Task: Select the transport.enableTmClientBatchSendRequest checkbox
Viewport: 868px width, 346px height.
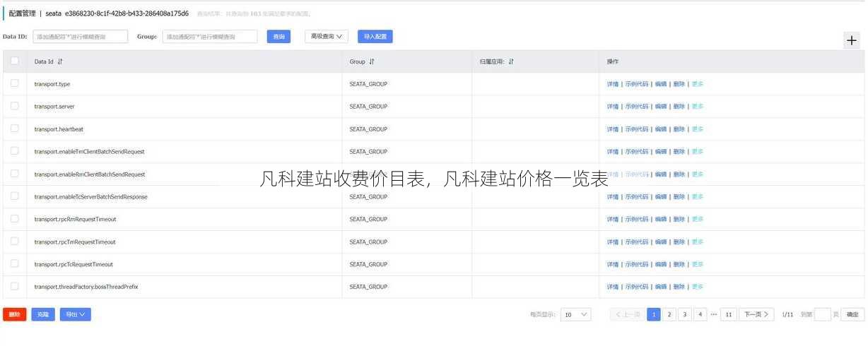Action: pyautogui.click(x=14, y=151)
